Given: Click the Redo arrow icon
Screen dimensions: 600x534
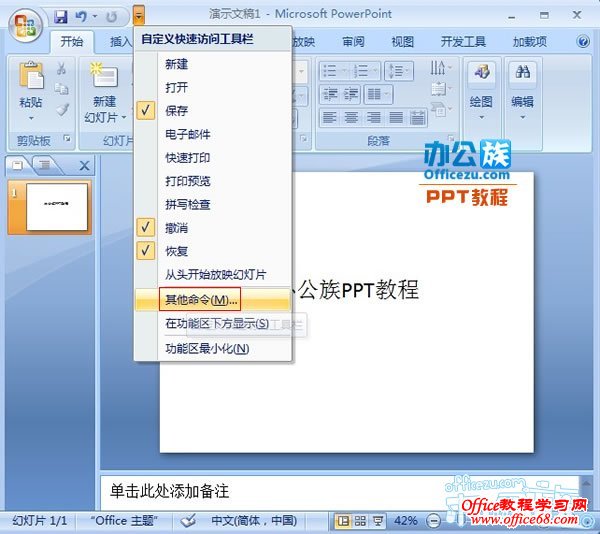Looking at the screenshot, I should click(111, 16).
